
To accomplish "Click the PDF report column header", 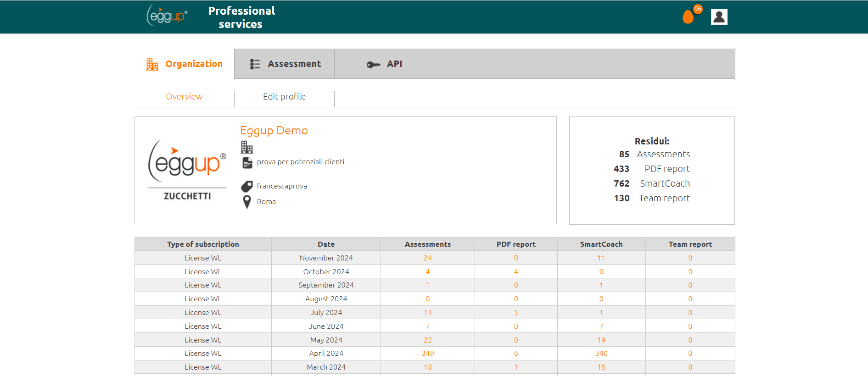I will click(516, 244).
